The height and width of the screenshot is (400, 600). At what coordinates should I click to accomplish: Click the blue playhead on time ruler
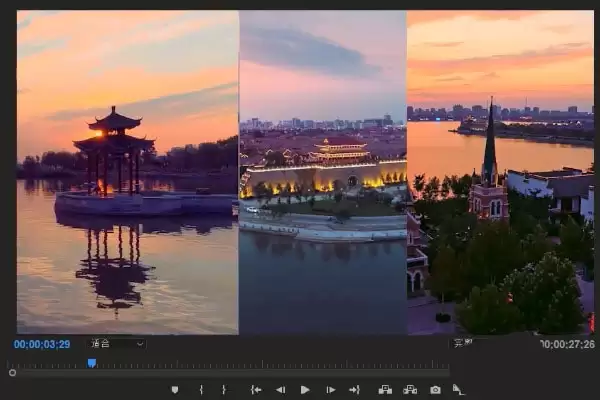tap(91, 363)
